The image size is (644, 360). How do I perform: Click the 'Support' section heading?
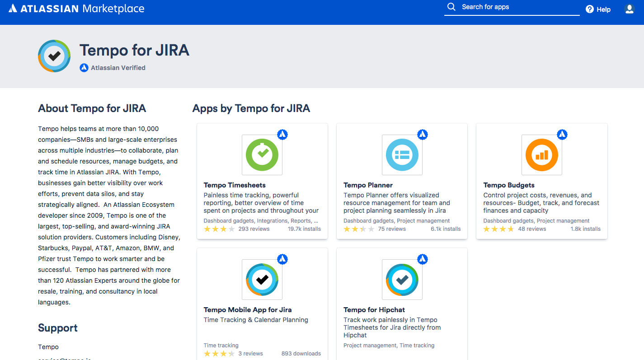coord(58,328)
